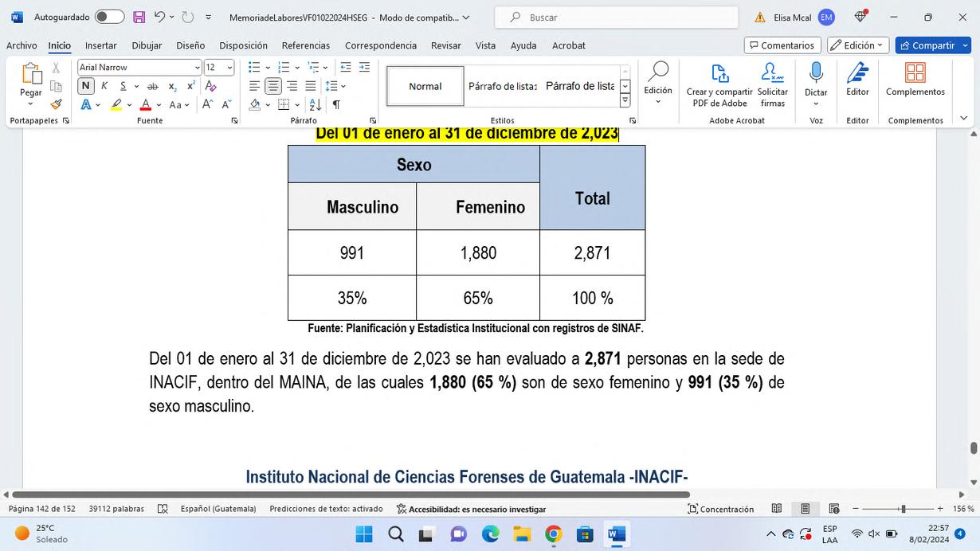This screenshot has width=980, height=551.
Task: Click the Español (Guatemala) language indicator
Action: point(218,509)
